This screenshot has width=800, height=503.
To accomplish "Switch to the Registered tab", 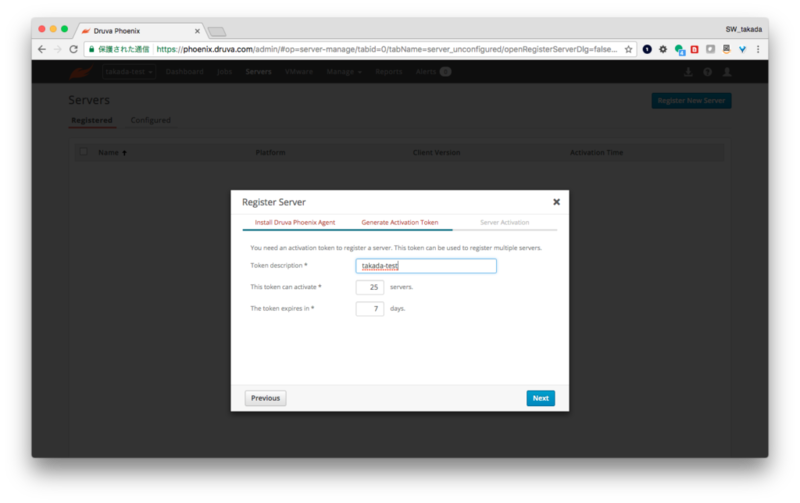I will point(92,120).
